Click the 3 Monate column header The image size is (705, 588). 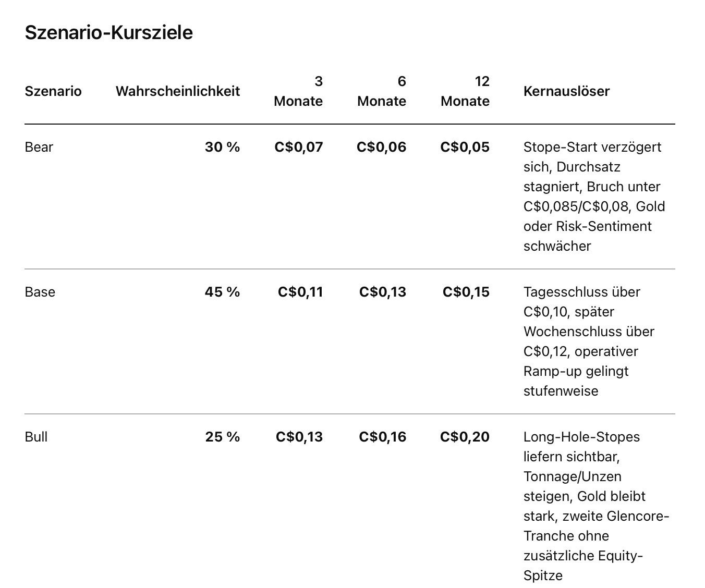pyautogui.click(x=298, y=91)
